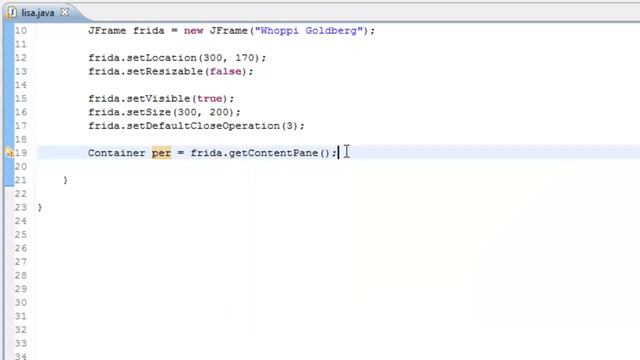Click the warning marker on line 19
The width and height of the screenshot is (640, 360).
9,153
